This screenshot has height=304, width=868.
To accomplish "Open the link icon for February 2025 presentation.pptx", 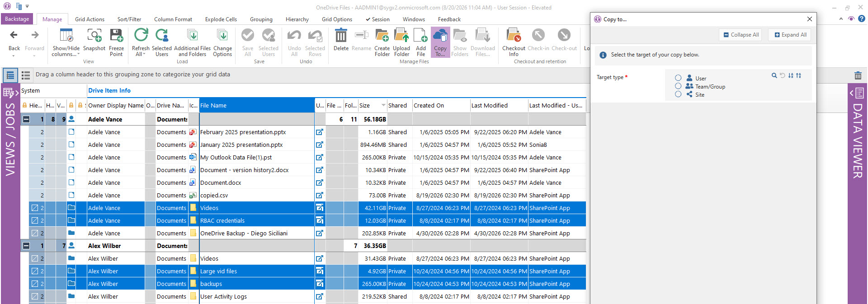I will click(320, 132).
